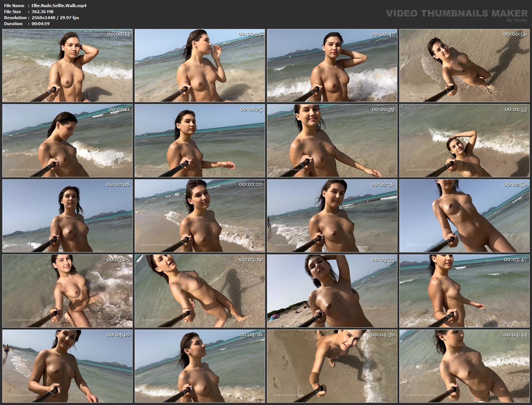Choose the thumbnail timed 00:02:08
532x405 pixels.
[68, 216]
